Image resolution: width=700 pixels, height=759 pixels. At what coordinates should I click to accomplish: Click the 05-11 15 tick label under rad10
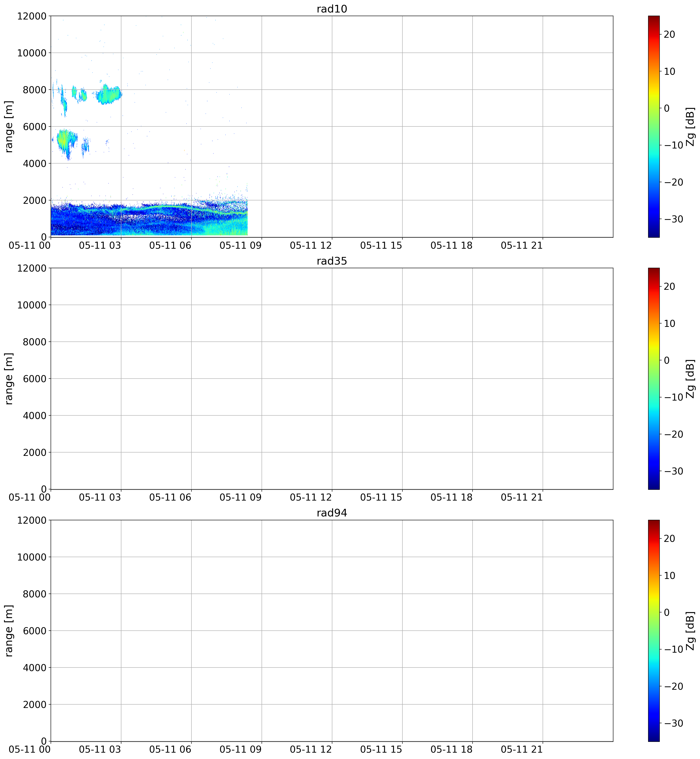(381, 246)
